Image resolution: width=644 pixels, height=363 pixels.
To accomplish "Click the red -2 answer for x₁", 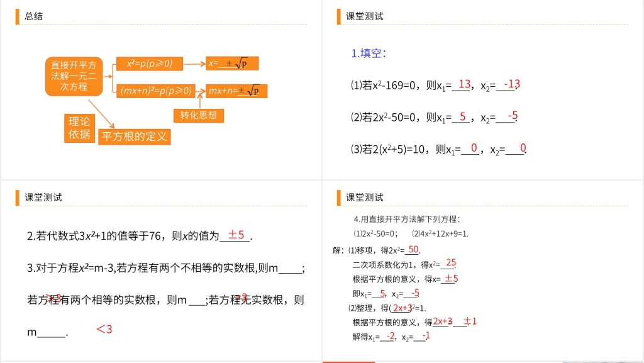I will 391,337.
